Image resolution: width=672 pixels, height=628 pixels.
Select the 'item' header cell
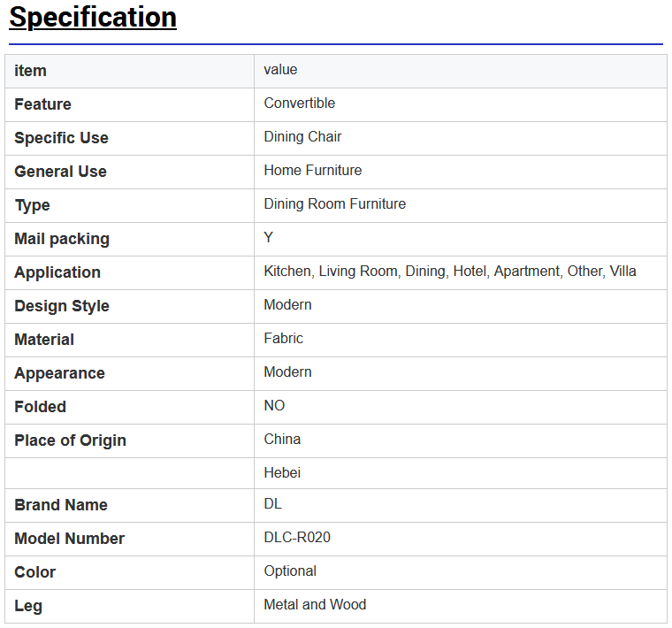(x=129, y=71)
